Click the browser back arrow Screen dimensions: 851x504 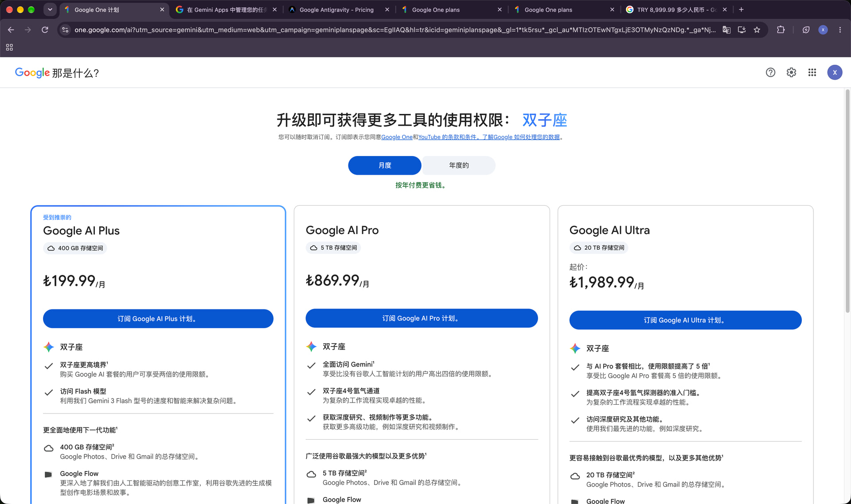click(x=11, y=30)
